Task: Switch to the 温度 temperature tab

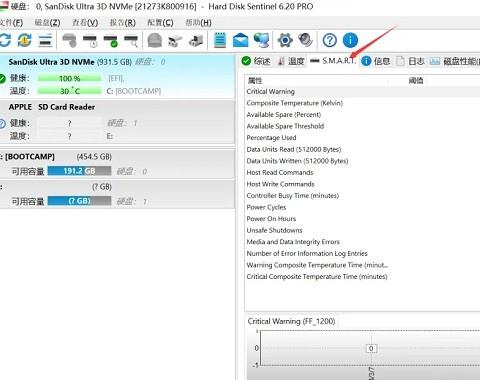Action: [x=291, y=61]
